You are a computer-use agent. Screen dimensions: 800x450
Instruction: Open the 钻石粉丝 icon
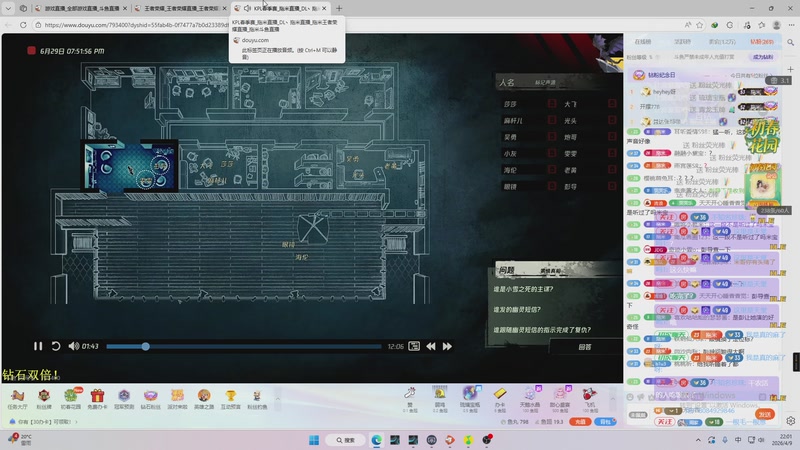coord(151,399)
